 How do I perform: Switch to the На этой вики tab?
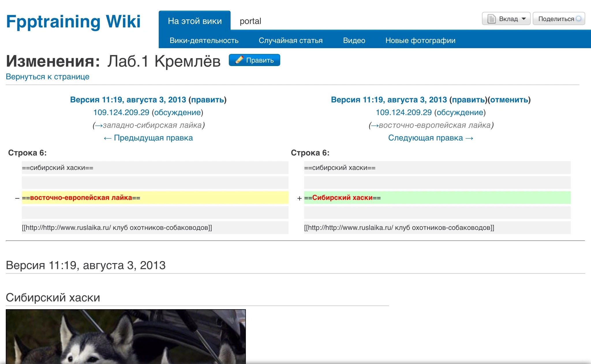pos(194,21)
